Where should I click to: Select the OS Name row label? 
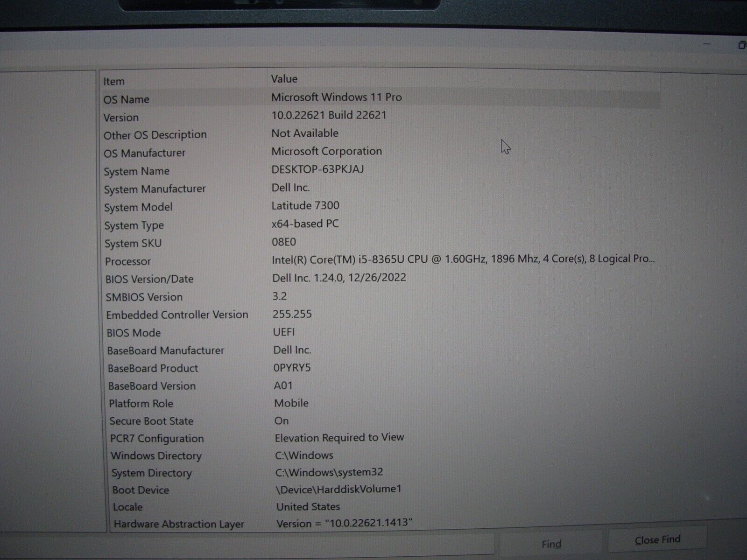click(x=127, y=99)
